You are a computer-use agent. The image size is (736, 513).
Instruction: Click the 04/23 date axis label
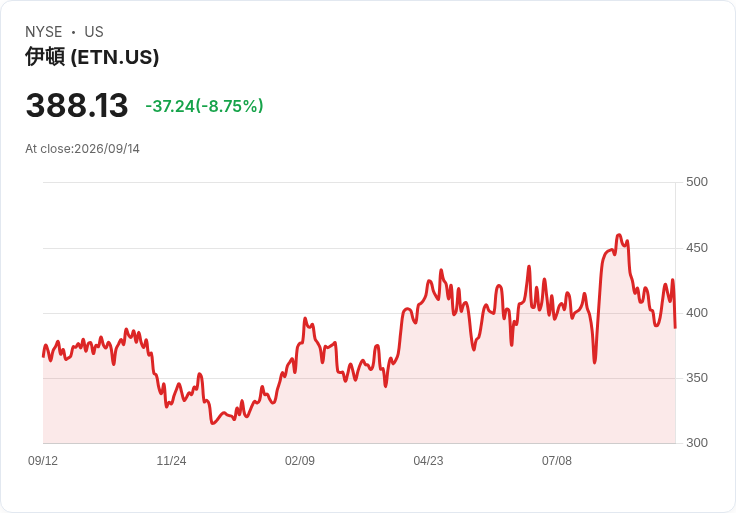428,461
